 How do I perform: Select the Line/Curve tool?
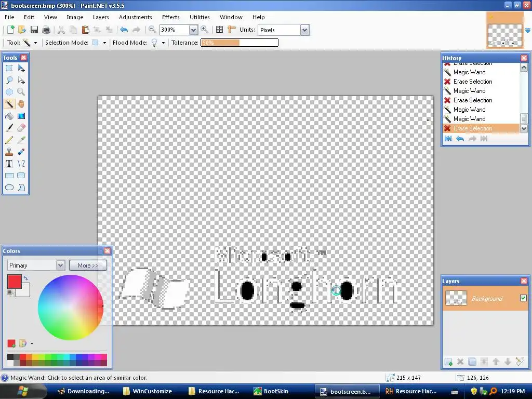click(21, 164)
